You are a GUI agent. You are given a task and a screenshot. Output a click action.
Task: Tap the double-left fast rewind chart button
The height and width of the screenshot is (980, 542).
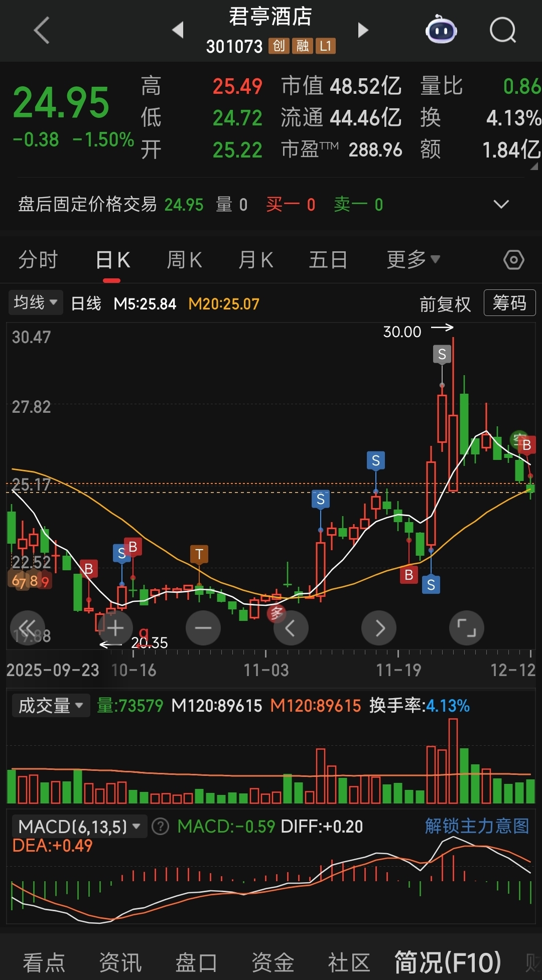(28, 628)
